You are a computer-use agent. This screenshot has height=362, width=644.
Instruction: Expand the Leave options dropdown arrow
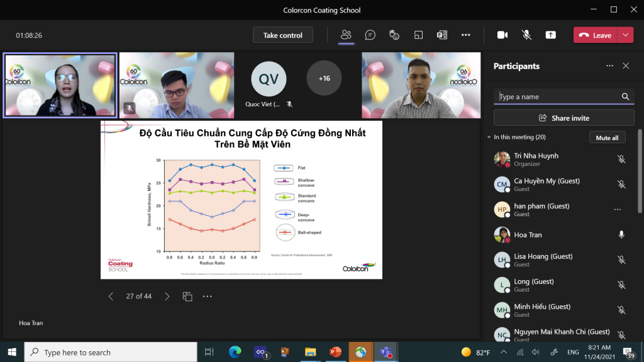[626, 35]
